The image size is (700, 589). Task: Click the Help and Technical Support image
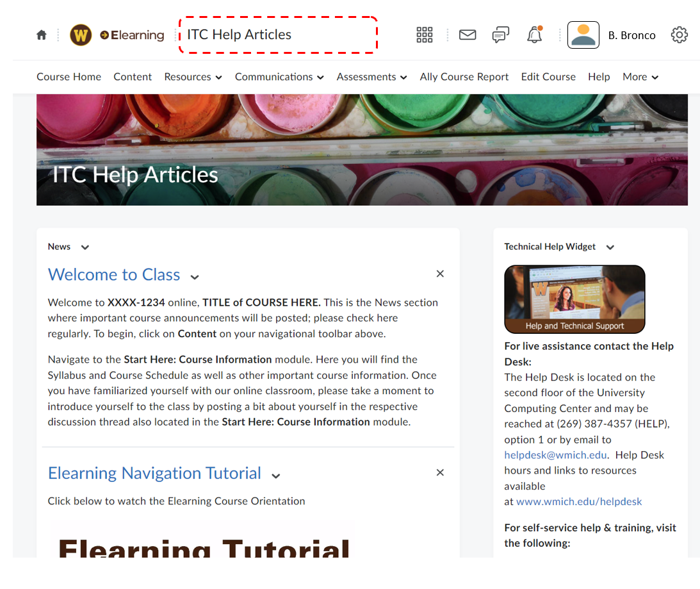[574, 299]
